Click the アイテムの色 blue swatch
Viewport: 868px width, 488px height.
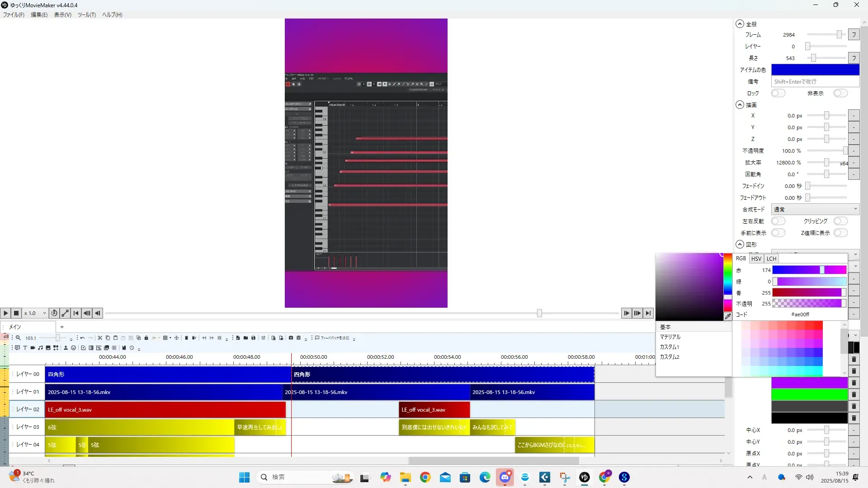pyautogui.click(x=815, y=70)
